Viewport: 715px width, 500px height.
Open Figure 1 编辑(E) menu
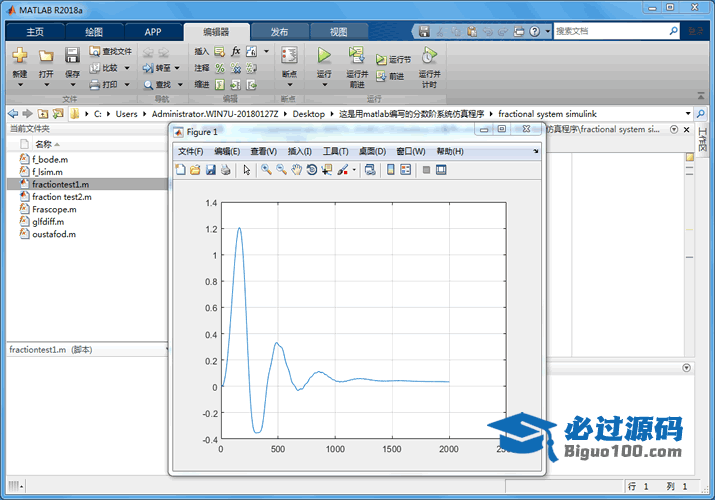227,151
